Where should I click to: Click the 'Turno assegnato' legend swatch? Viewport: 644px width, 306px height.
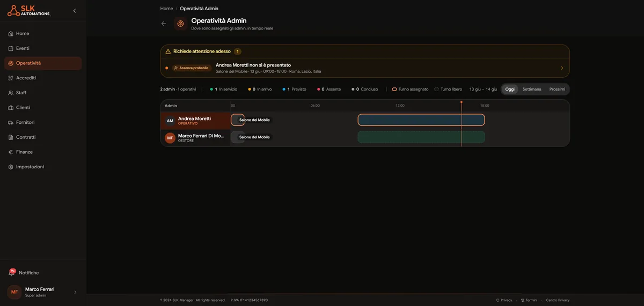coord(394,89)
